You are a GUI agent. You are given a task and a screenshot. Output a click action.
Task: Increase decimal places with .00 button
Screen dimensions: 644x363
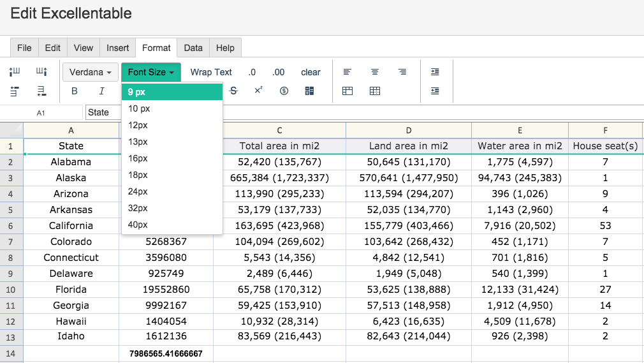click(279, 72)
